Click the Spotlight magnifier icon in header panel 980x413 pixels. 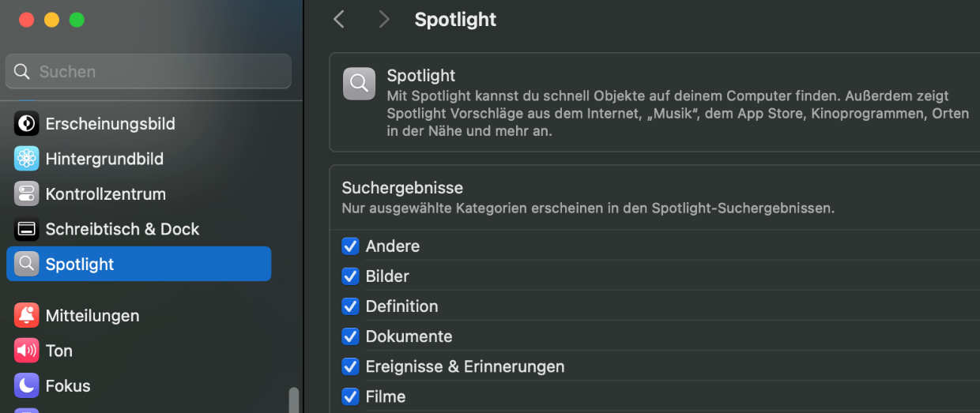359,83
